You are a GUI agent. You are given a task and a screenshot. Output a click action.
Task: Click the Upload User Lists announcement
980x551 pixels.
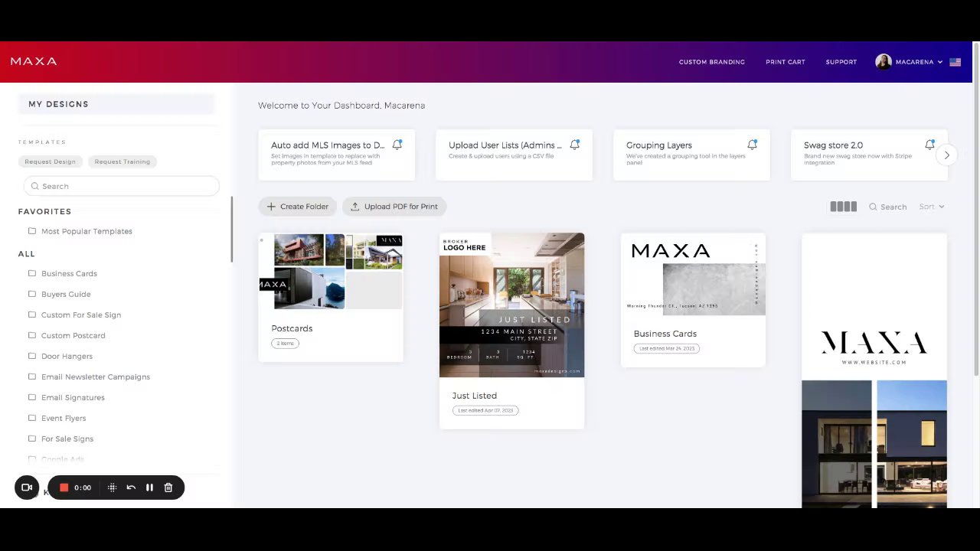[x=514, y=155]
